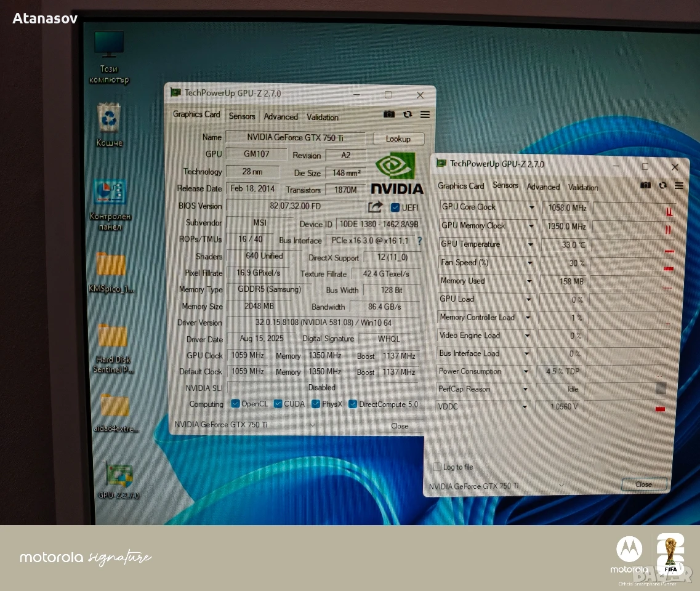Click the Fan Speed graph bar
Viewport: 700px width, 591px height.
tap(632, 264)
